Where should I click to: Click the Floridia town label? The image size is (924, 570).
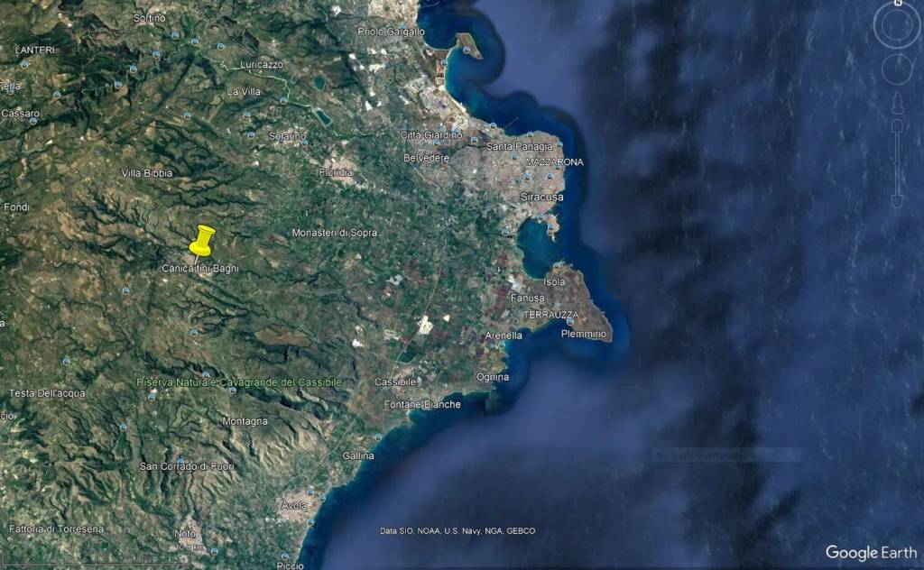click(x=336, y=171)
